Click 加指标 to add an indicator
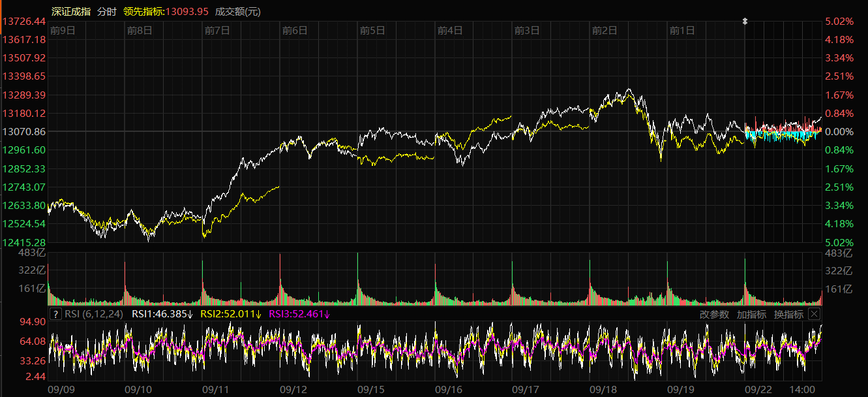The height and width of the screenshot is (397, 868). click(751, 314)
